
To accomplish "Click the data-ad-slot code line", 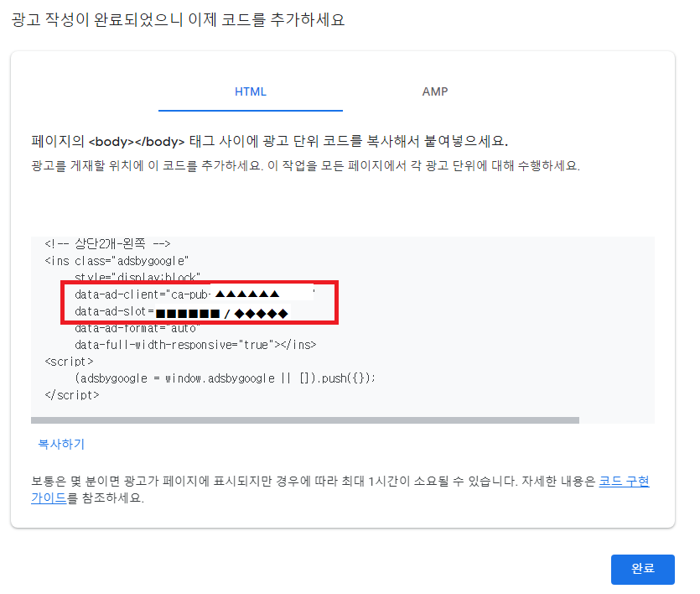I will (x=181, y=311).
